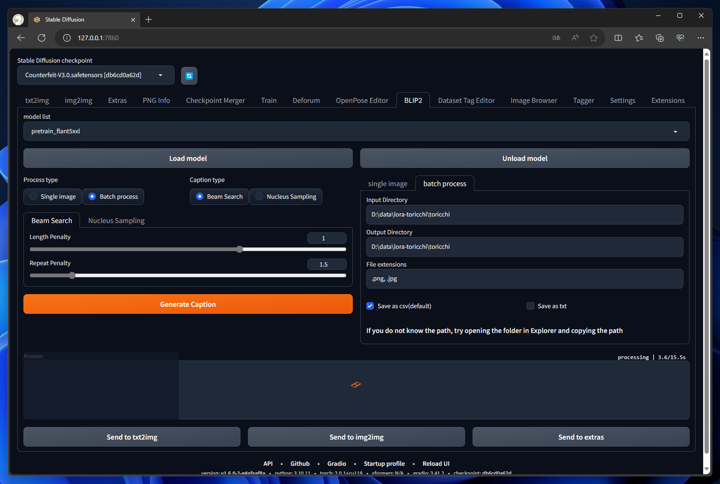Open browser settings and more menu
The height and width of the screenshot is (484, 720).
click(700, 38)
